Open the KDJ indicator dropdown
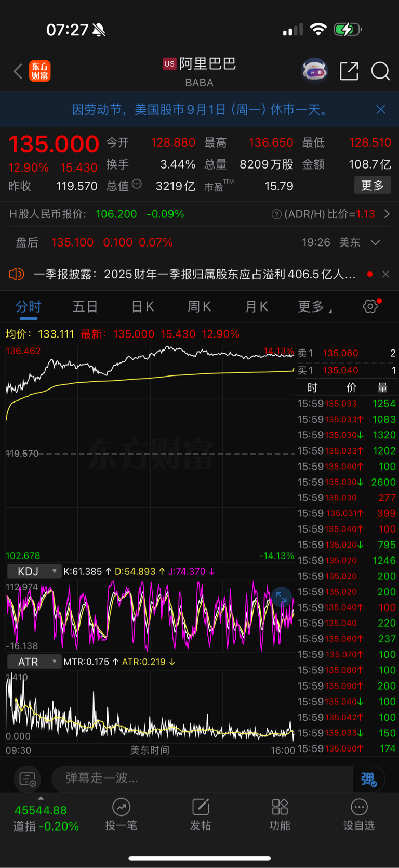The image size is (399, 868). (34, 572)
